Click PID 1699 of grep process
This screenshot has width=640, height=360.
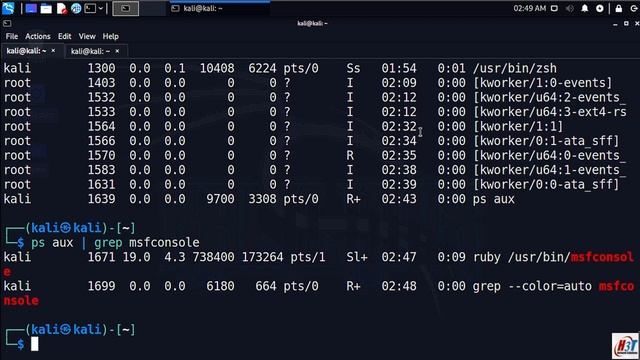101,286
